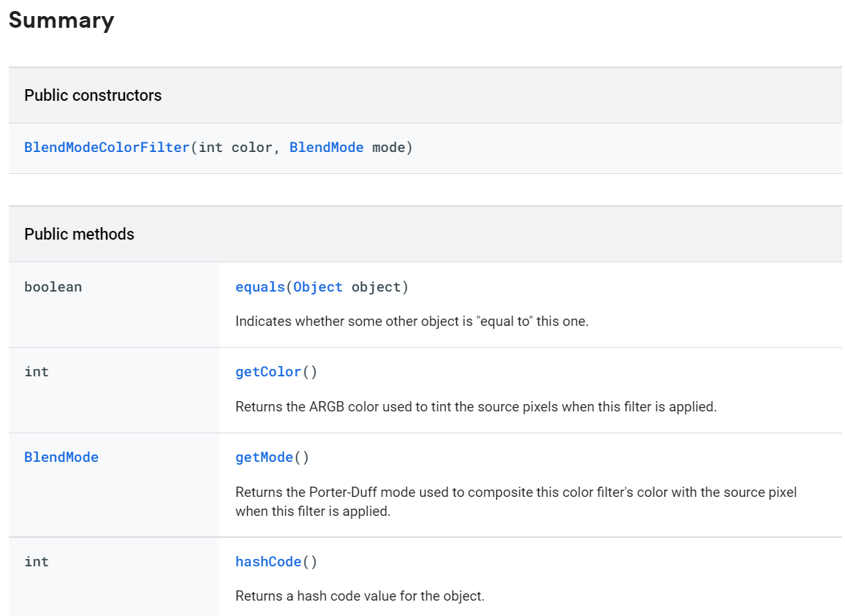
Task: Open the getMode method link
Action: (x=264, y=457)
